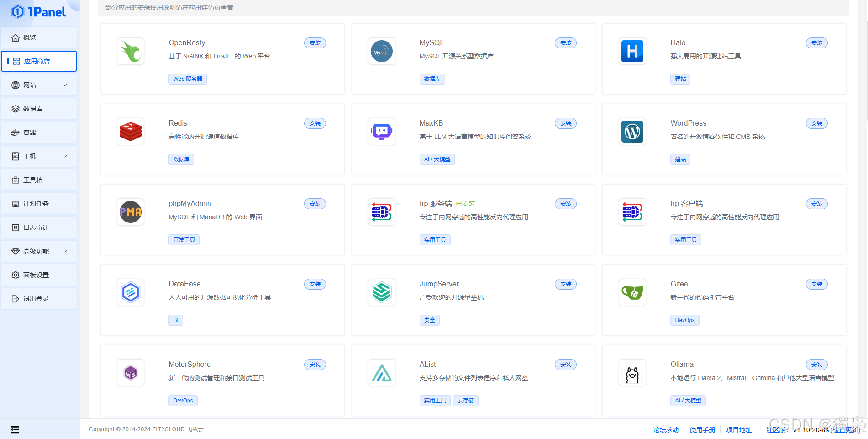Open the Halo app icon
The image size is (868, 439).
click(632, 51)
